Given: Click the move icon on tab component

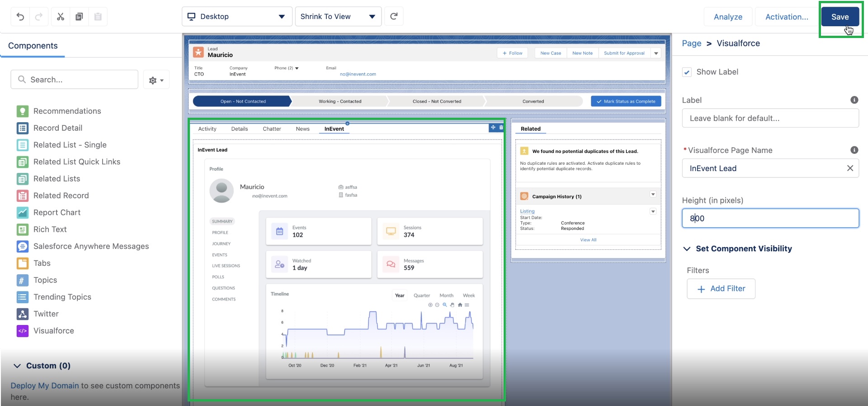Looking at the screenshot, I should coord(493,128).
